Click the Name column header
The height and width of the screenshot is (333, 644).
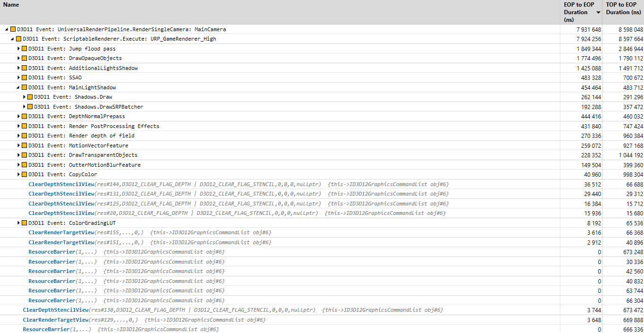pos(11,5)
